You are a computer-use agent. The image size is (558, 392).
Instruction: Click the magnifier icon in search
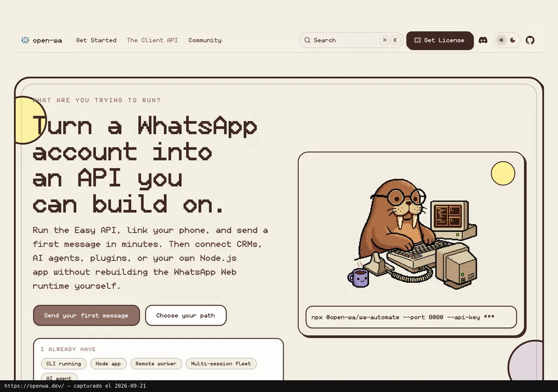pyautogui.click(x=307, y=40)
